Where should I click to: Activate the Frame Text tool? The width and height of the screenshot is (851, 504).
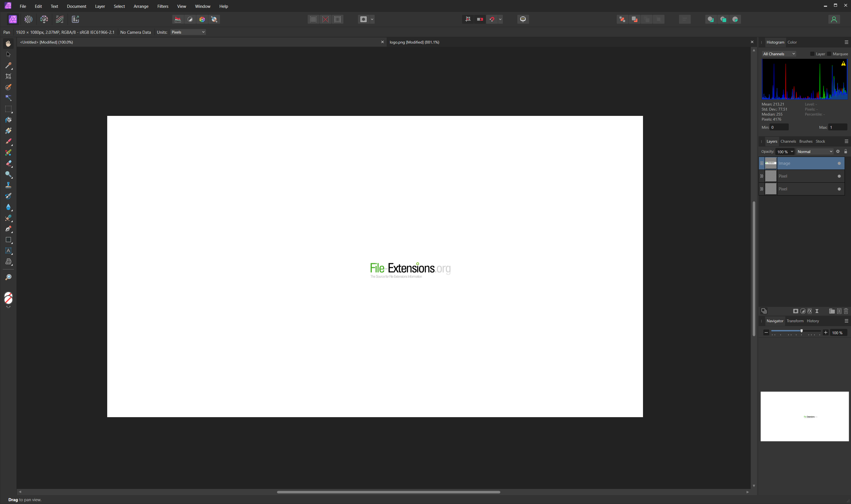pyautogui.click(x=8, y=251)
